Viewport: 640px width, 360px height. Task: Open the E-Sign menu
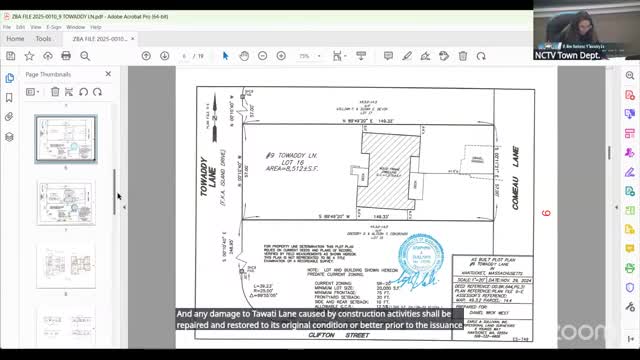point(53,27)
